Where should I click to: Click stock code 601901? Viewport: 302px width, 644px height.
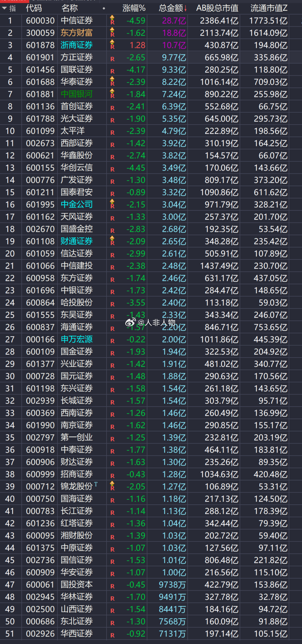click(x=40, y=58)
